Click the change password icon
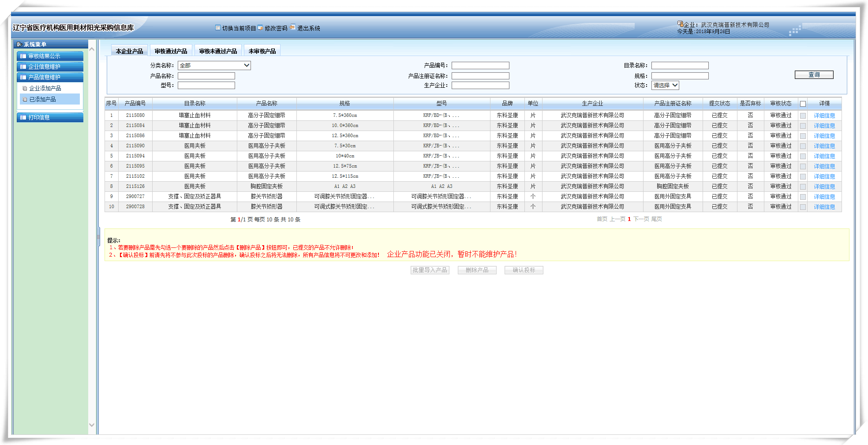Viewport: 868px width, 445px height. click(260, 28)
